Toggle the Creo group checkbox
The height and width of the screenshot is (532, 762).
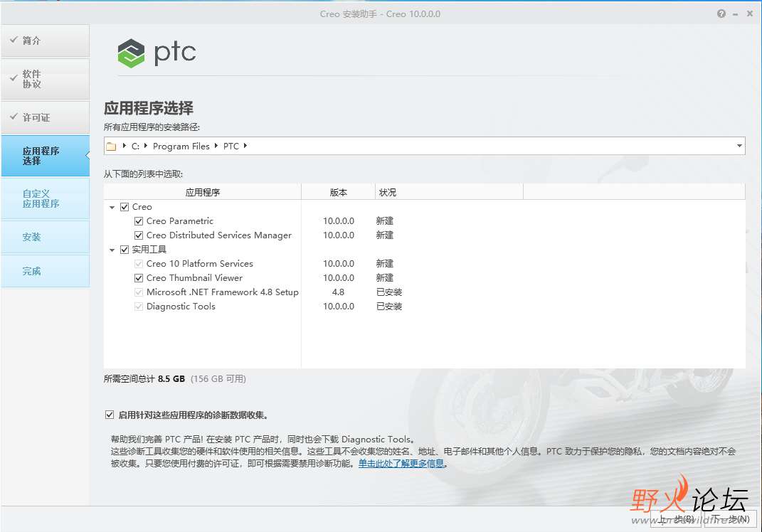(x=125, y=207)
